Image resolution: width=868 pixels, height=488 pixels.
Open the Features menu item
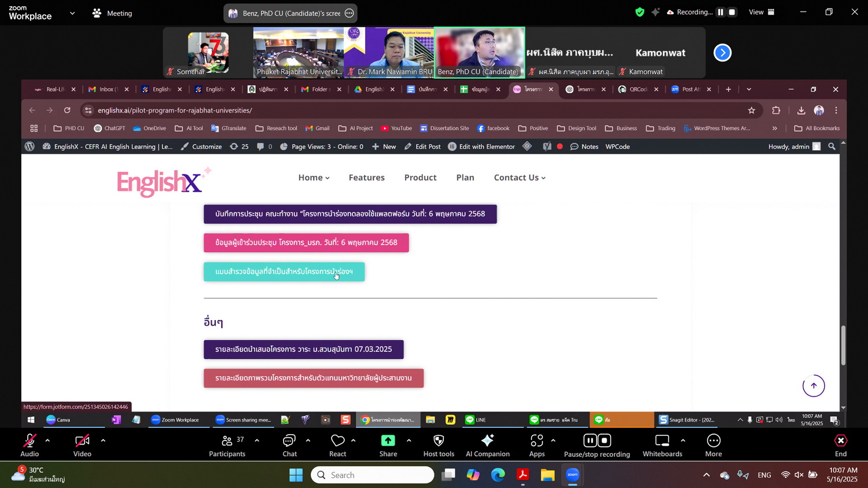[x=366, y=177]
